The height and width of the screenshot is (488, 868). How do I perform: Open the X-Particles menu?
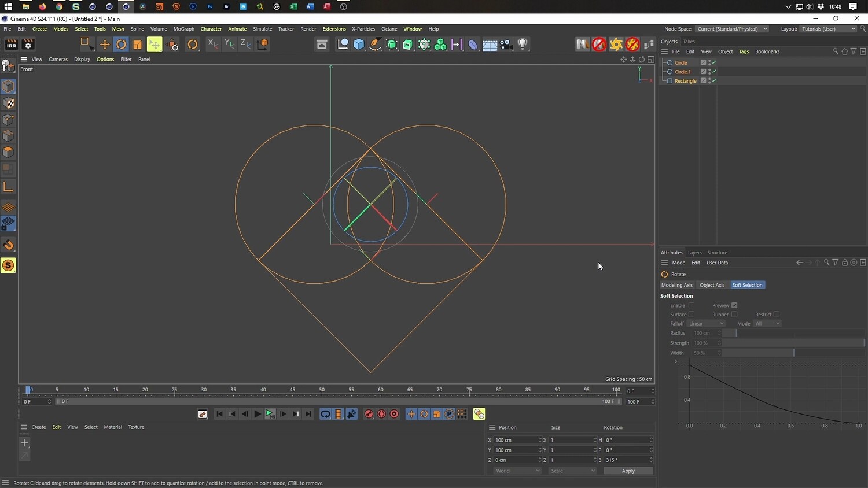[x=363, y=29]
